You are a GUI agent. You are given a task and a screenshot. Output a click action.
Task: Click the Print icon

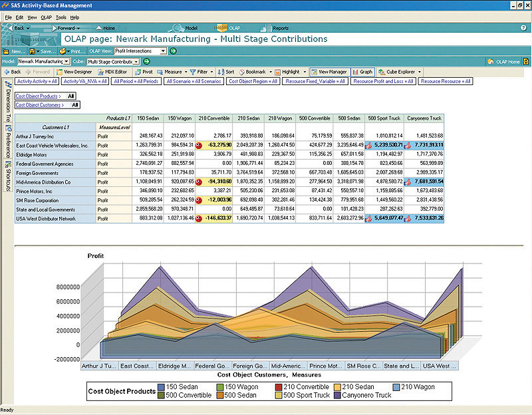[63, 51]
